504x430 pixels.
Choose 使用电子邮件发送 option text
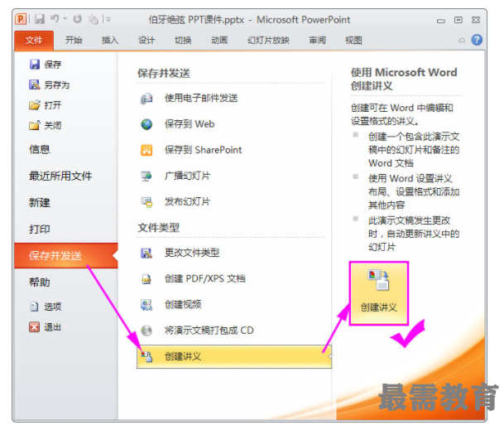tap(201, 98)
